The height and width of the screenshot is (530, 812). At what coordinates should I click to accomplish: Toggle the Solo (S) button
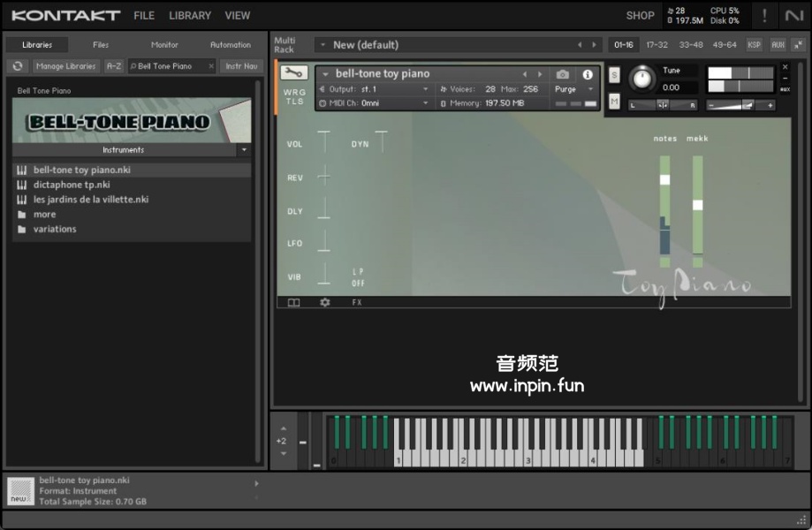(614, 75)
